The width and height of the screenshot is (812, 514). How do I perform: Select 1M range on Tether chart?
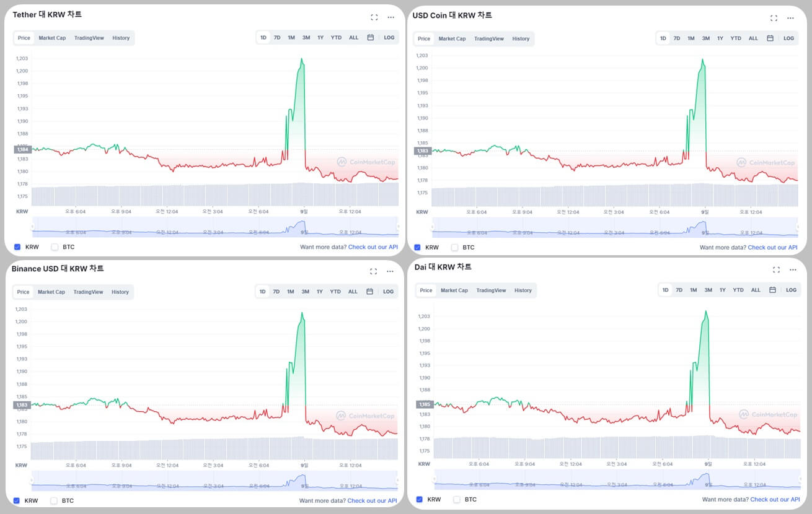pyautogui.click(x=291, y=38)
